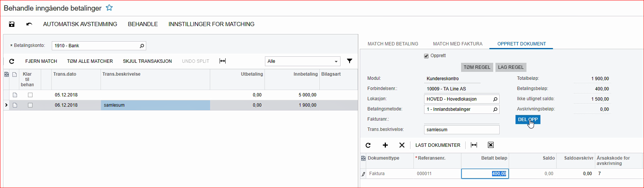Refresh the transactions grid
644x188 pixels.
[x=12, y=61]
